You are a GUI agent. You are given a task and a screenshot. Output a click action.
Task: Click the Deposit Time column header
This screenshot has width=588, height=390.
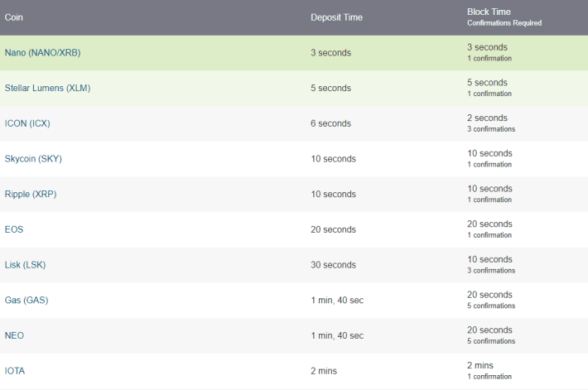tap(336, 17)
